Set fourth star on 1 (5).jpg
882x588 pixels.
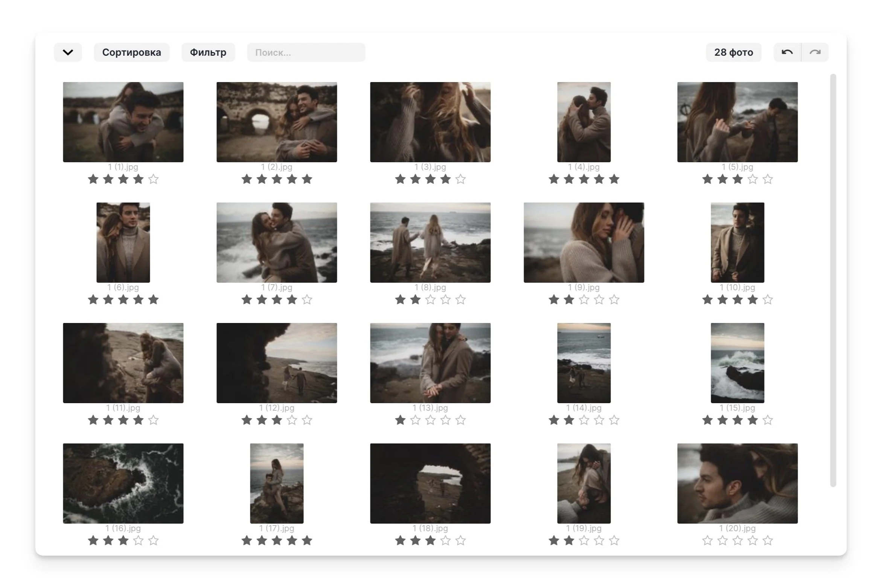[x=753, y=179]
